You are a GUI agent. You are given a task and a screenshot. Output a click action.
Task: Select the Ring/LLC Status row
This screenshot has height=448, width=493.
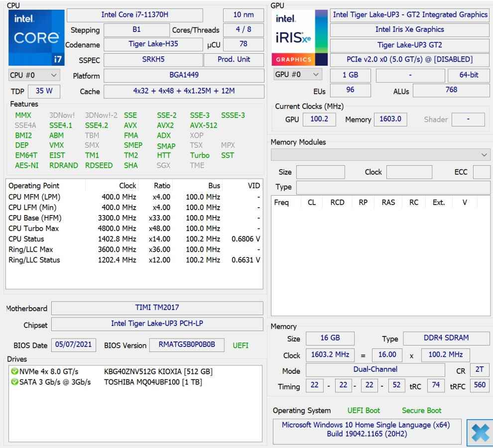(x=134, y=260)
